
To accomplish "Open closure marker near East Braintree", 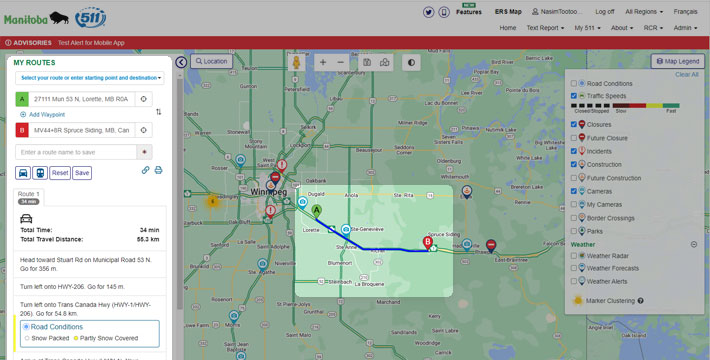I will pos(491,246).
